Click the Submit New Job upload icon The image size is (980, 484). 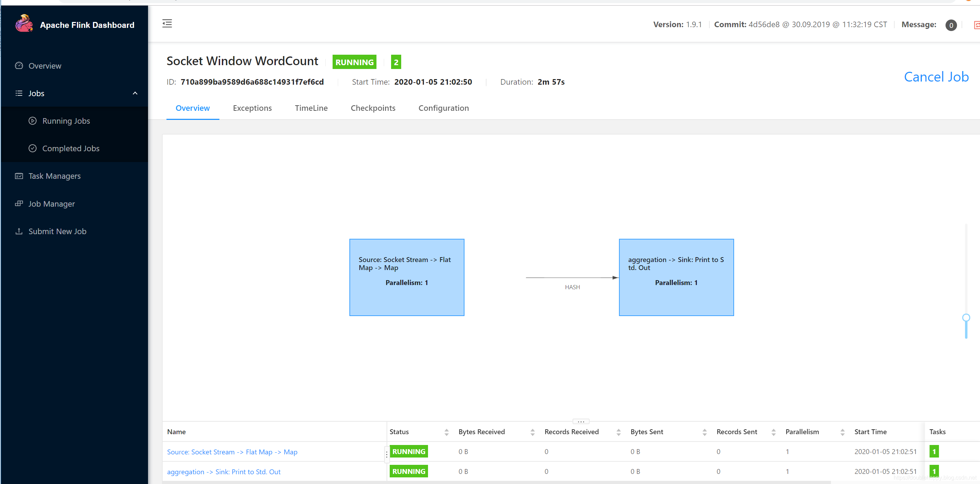pos(19,231)
